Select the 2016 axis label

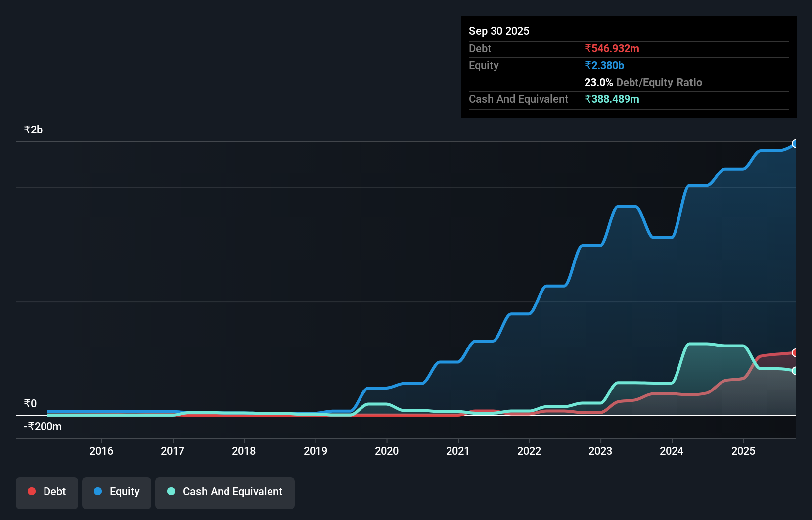[x=102, y=451]
